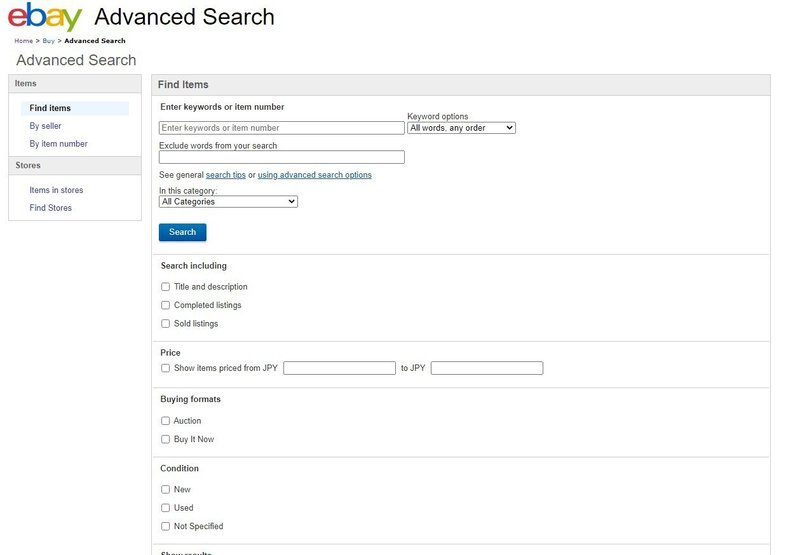Open Find Stores link
The image size is (800, 555).
51,208
